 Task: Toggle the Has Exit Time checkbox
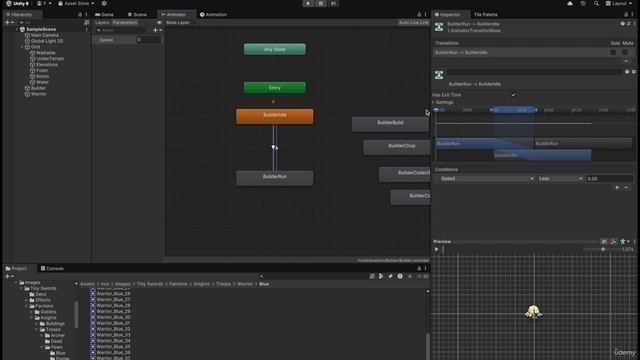[x=513, y=95]
